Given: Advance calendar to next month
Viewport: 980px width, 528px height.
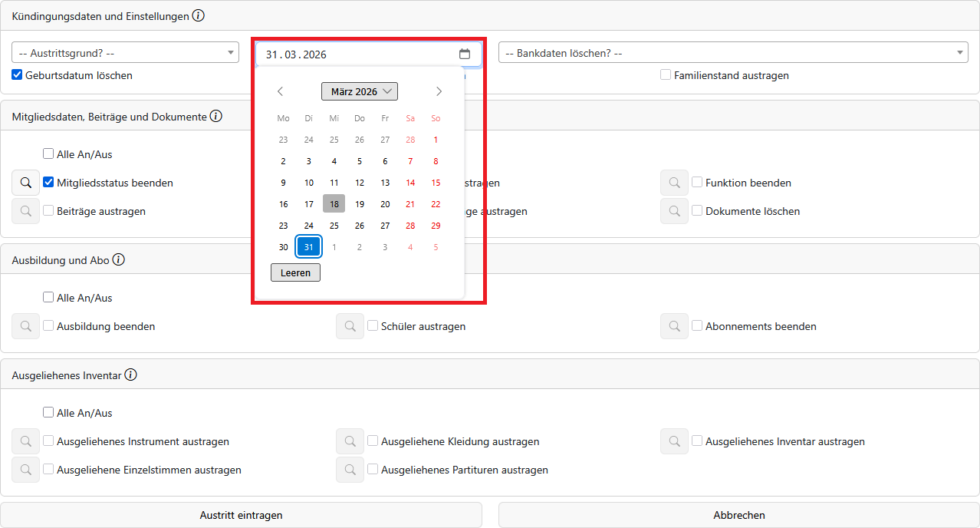Looking at the screenshot, I should pyautogui.click(x=439, y=91).
